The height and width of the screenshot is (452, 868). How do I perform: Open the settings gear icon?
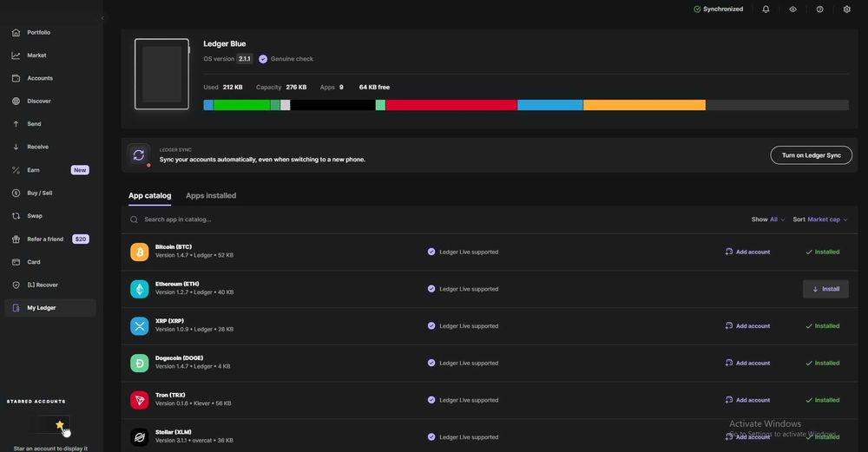click(846, 10)
